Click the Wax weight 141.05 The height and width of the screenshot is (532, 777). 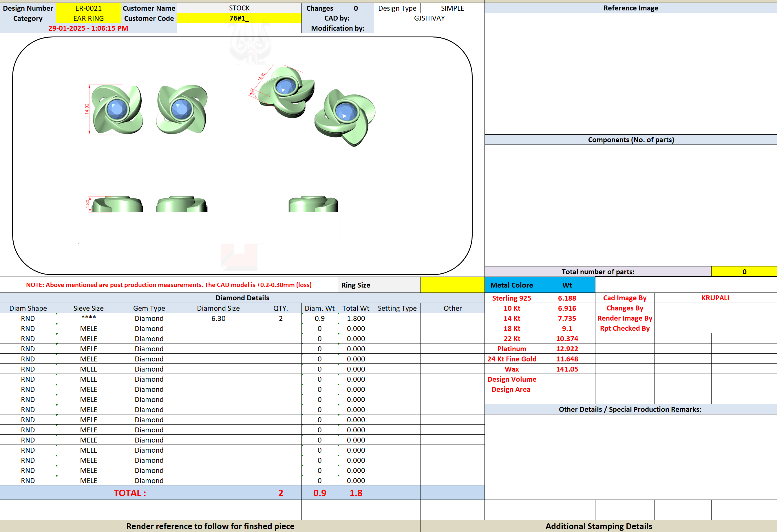(567, 369)
